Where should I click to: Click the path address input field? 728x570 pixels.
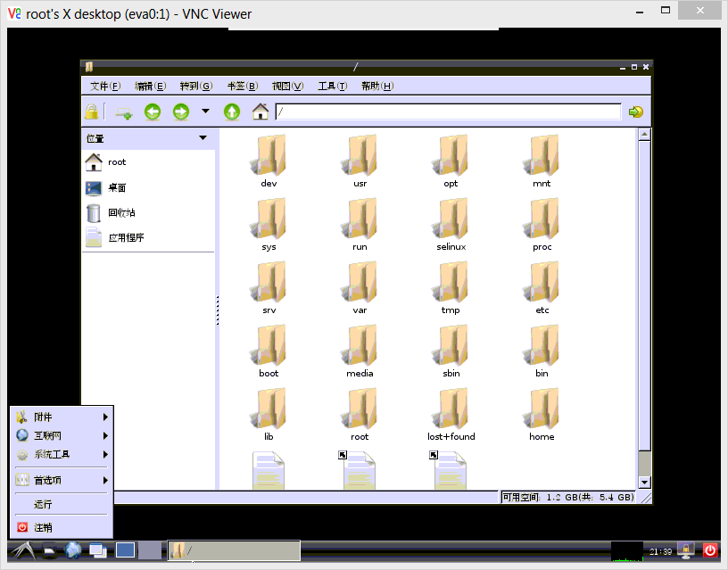pyautogui.click(x=448, y=112)
